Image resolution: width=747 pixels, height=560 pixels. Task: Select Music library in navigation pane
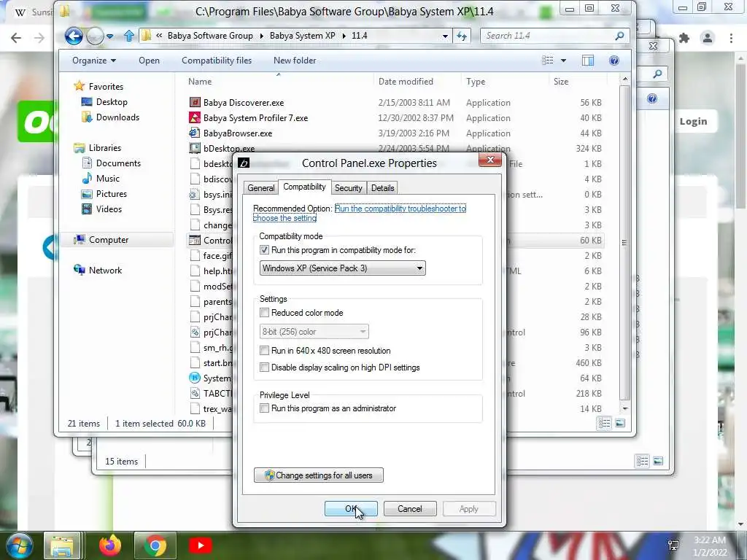click(x=108, y=179)
